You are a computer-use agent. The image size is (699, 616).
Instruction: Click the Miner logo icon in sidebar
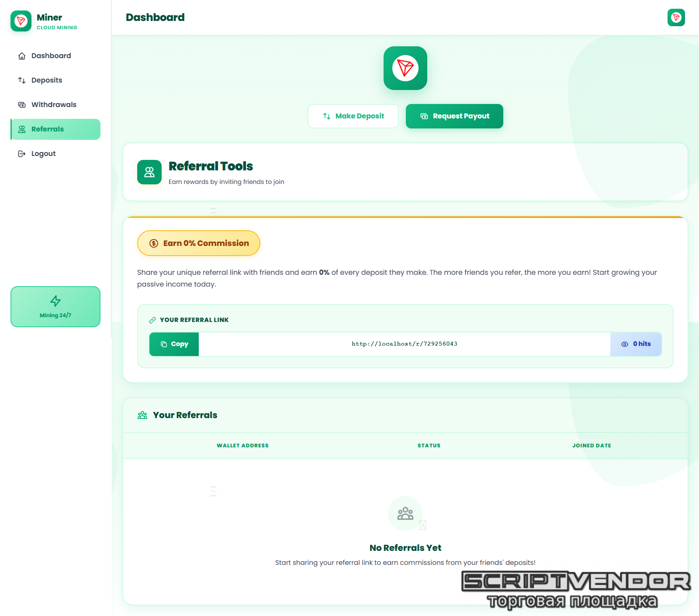pos(21,21)
